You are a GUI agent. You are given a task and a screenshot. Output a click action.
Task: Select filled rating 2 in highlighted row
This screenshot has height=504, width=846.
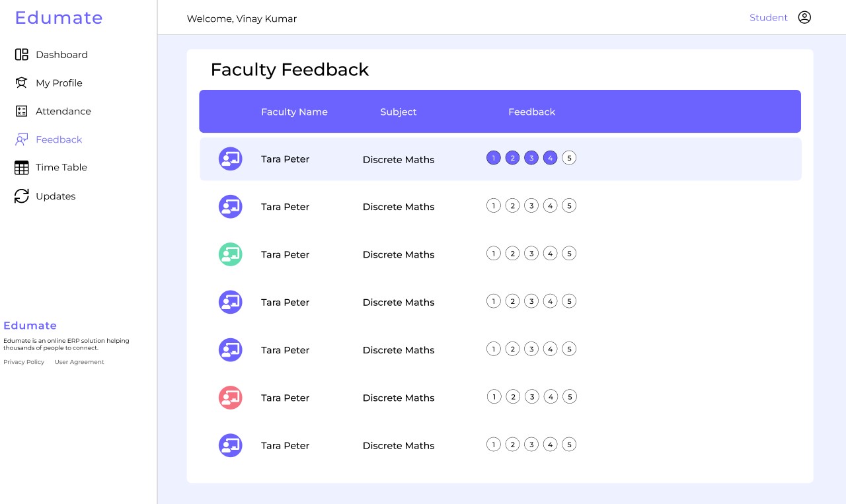[x=512, y=158]
